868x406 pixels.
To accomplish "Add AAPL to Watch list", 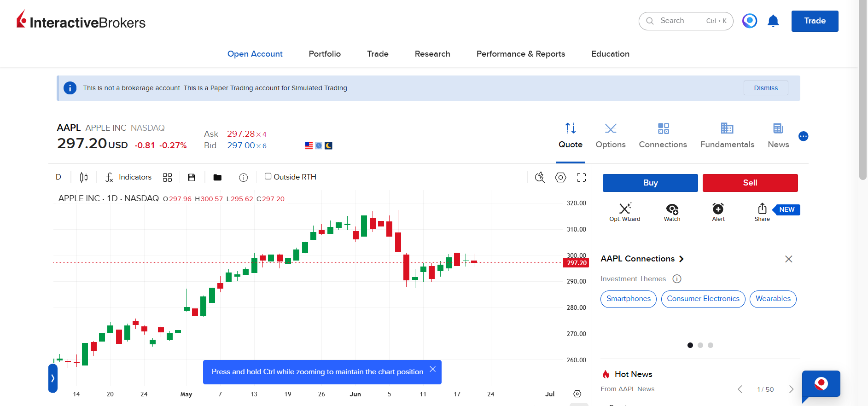I will pos(672,212).
